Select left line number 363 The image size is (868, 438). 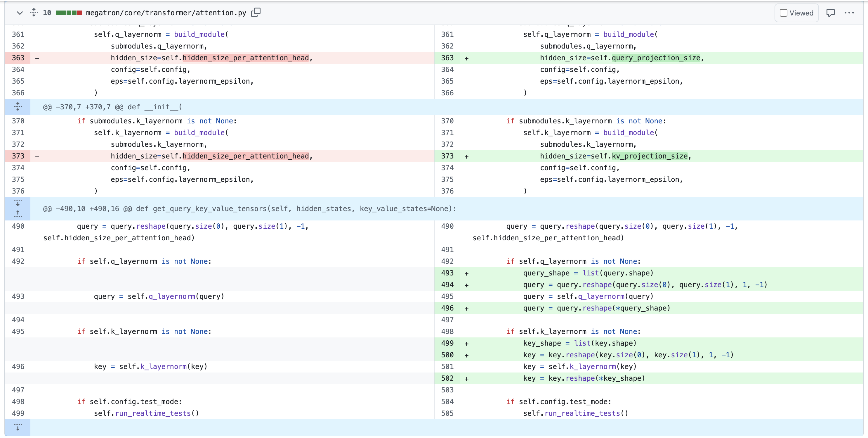(18, 58)
